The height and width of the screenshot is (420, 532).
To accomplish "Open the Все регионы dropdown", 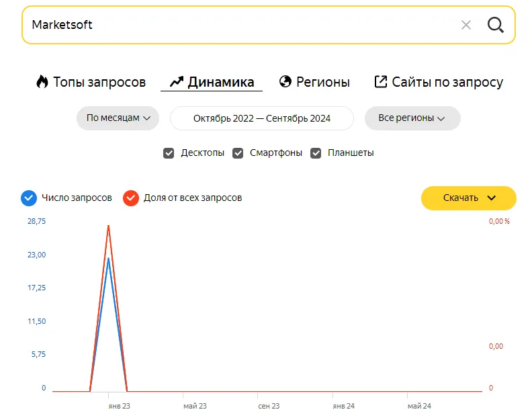I will click(x=412, y=118).
